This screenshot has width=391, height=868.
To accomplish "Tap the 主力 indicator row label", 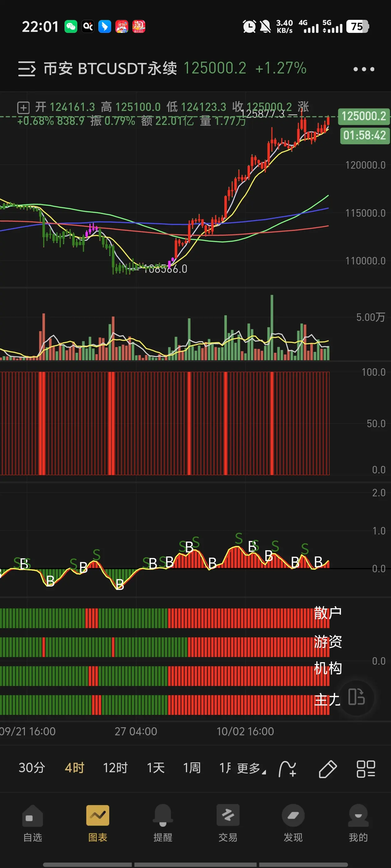I will click(327, 700).
